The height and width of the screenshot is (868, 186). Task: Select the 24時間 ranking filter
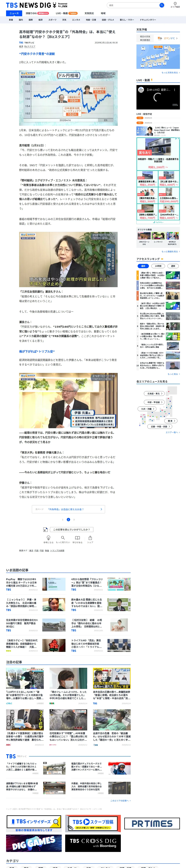[158, 266]
